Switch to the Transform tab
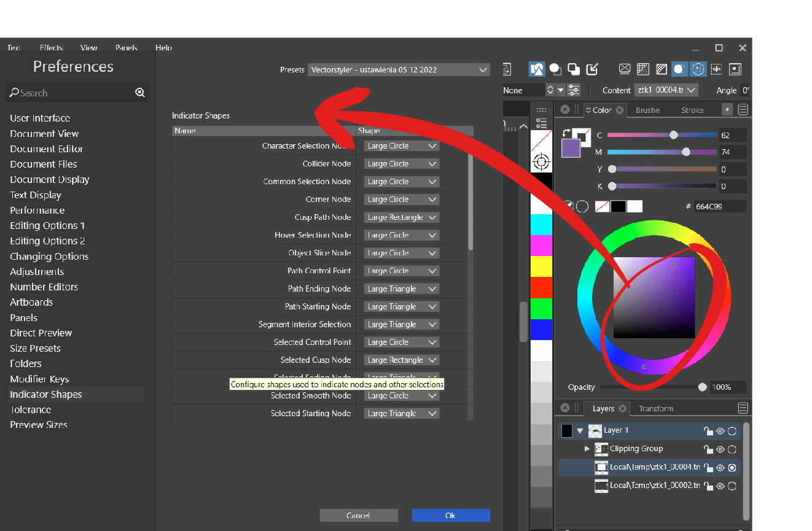This screenshot has width=812, height=531. point(655,409)
